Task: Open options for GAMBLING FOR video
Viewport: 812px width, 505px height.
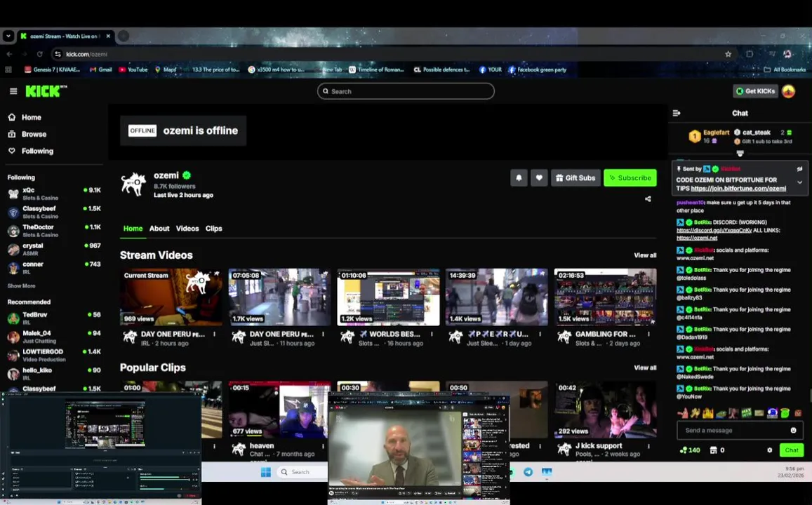Action: [x=648, y=335]
